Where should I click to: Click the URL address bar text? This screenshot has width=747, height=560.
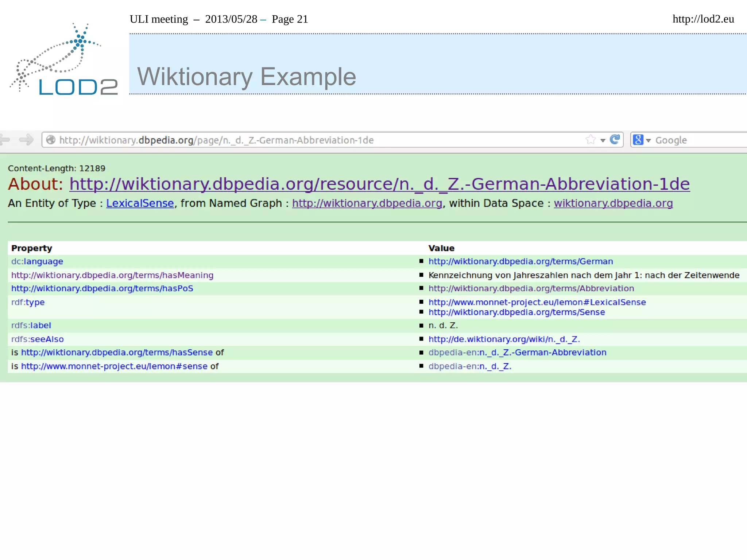216,140
